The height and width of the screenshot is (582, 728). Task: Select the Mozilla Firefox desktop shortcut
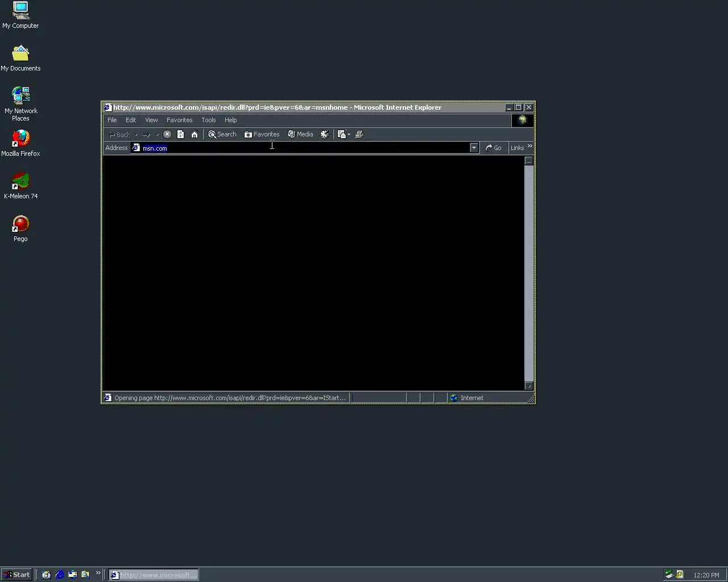(20, 143)
